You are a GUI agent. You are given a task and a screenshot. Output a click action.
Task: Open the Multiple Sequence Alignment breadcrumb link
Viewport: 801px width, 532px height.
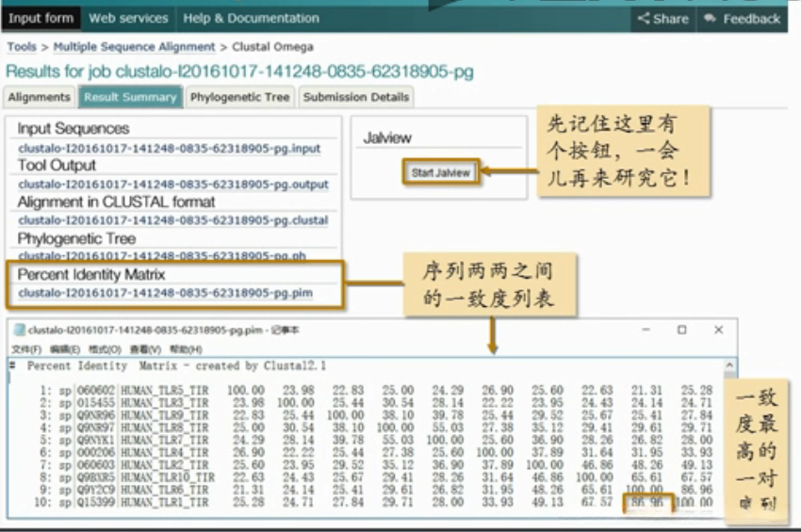(x=135, y=47)
